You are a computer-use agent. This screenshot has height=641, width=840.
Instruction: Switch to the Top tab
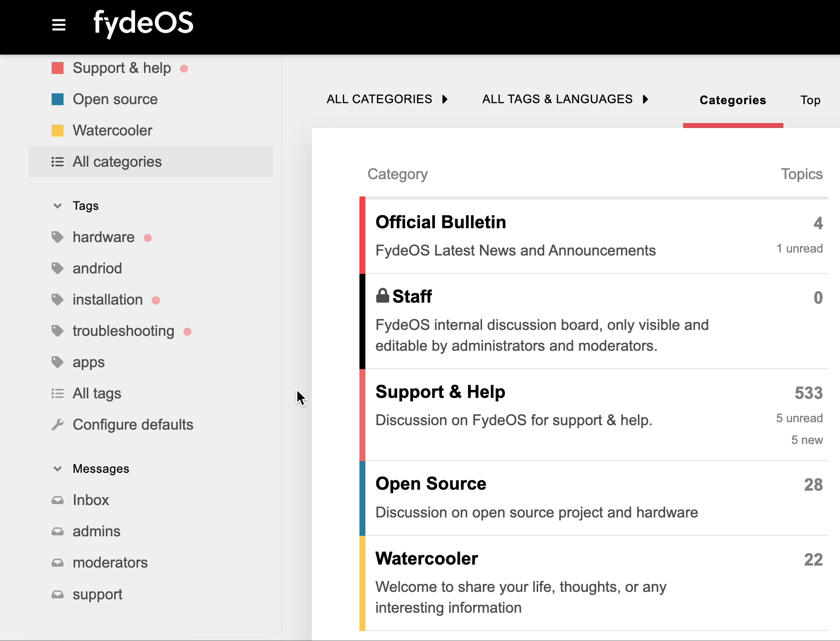pos(810,100)
